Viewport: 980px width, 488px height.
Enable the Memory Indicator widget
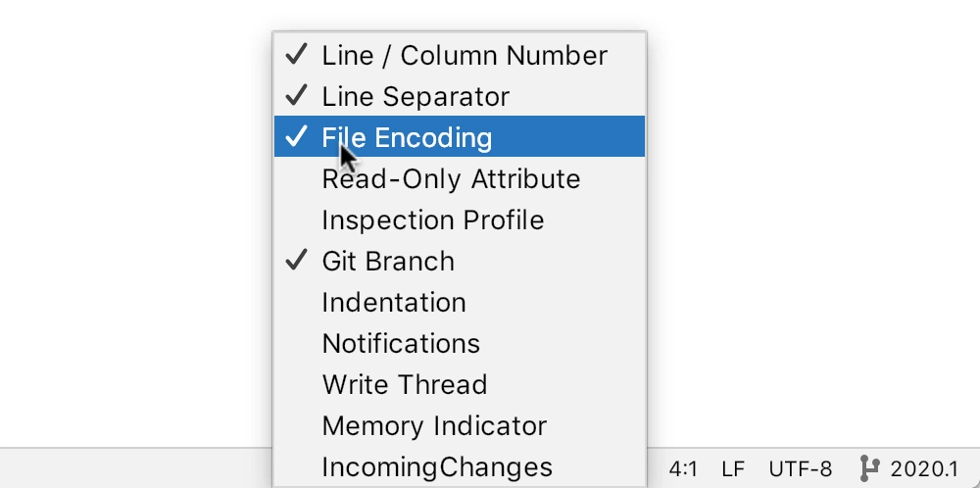460,426
